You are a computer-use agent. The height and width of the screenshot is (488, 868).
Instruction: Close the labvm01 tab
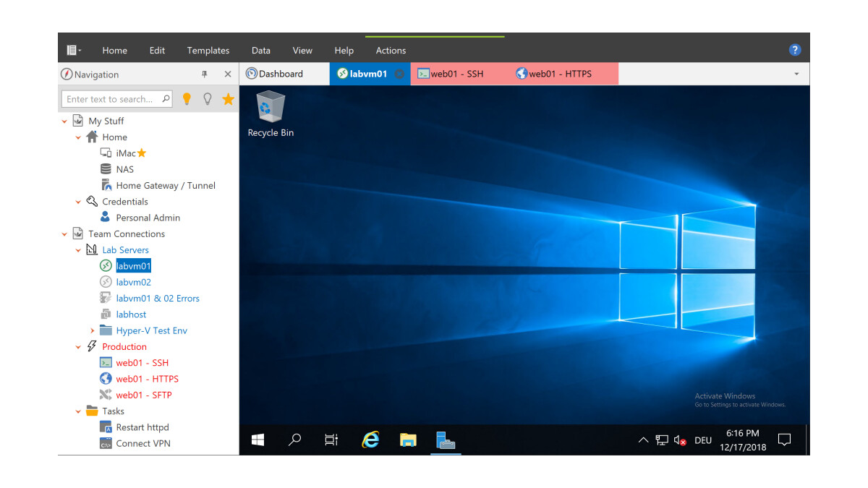coord(399,74)
